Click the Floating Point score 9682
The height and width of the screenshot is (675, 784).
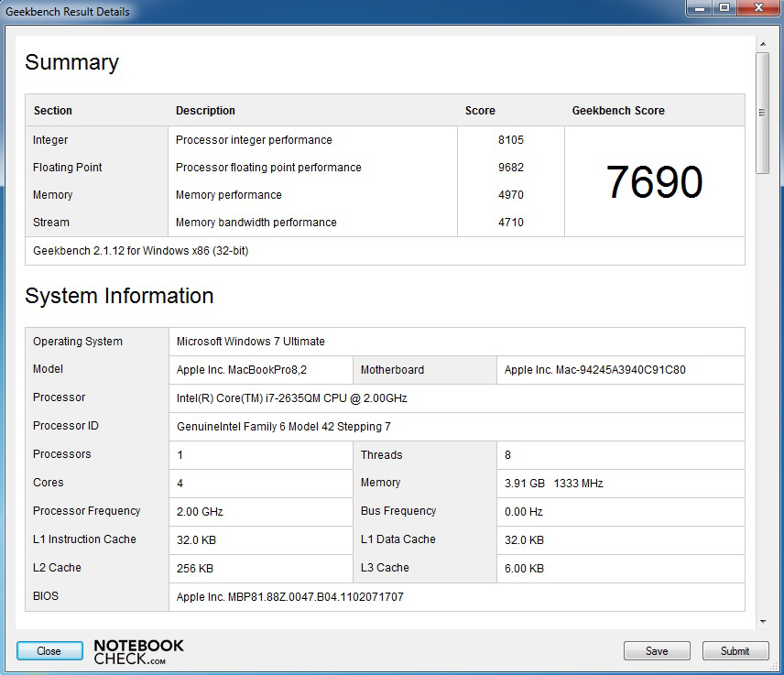(x=510, y=168)
